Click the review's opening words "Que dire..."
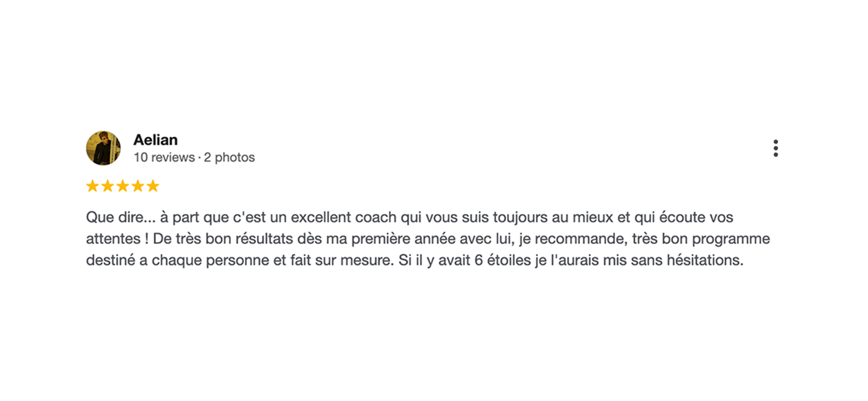Screen dimensions: 868x401 tap(121, 217)
